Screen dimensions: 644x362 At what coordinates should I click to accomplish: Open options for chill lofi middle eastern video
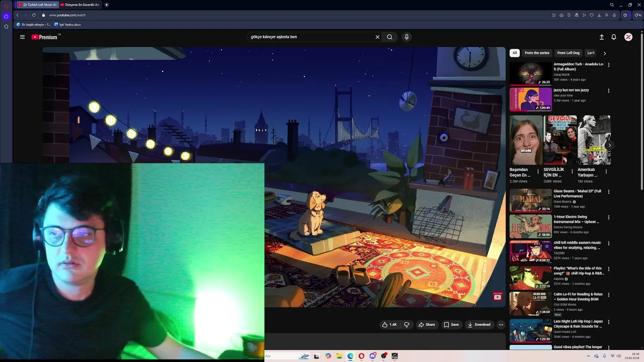click(609, 243)
